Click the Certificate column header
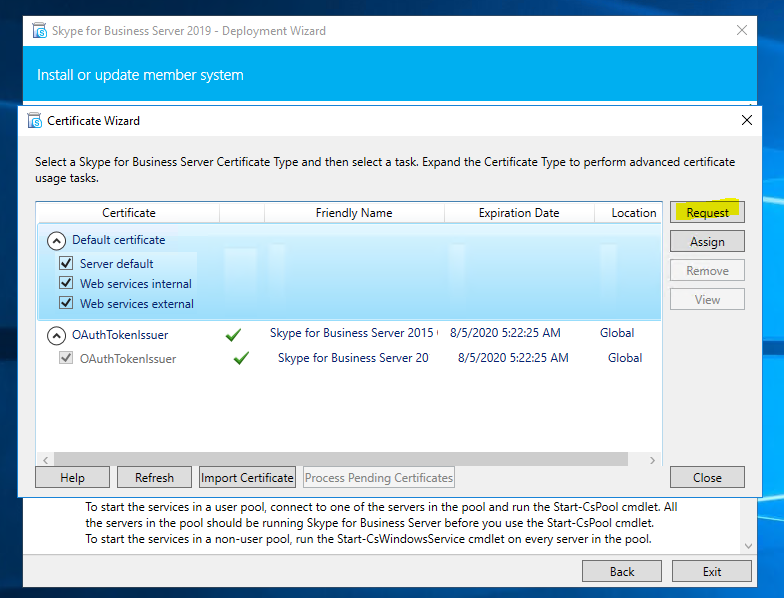784x598 pixels. pyautogui.click(x=128, y=213)
